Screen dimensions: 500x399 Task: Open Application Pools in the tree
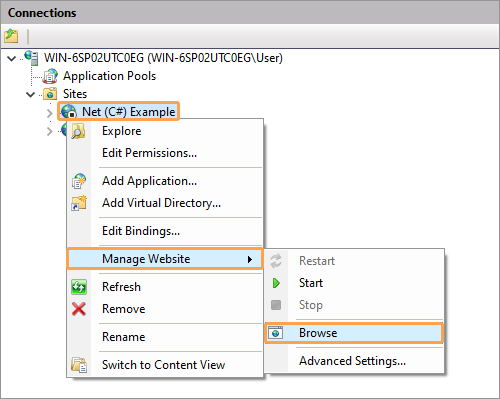109,76
